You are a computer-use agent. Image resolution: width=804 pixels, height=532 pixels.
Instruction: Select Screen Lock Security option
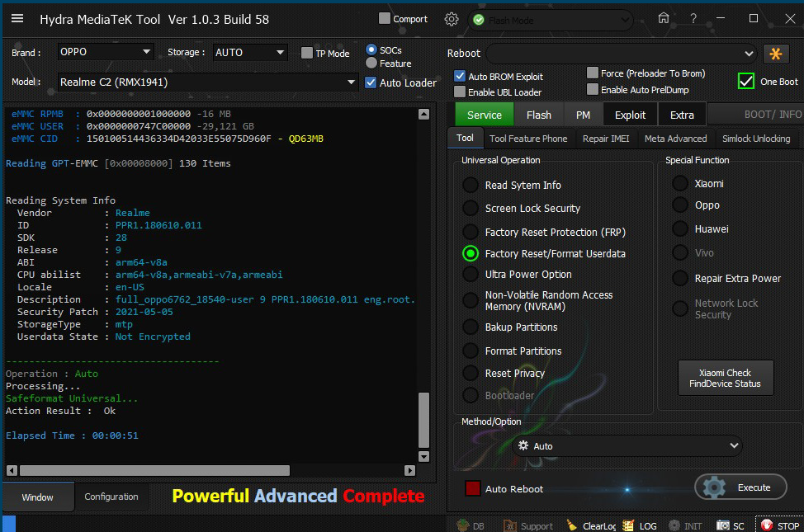(x=471, y=208)
